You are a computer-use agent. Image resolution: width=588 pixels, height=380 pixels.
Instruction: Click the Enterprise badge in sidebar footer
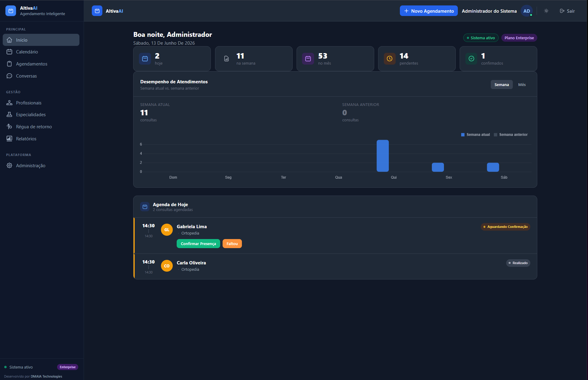coord(68,367)
